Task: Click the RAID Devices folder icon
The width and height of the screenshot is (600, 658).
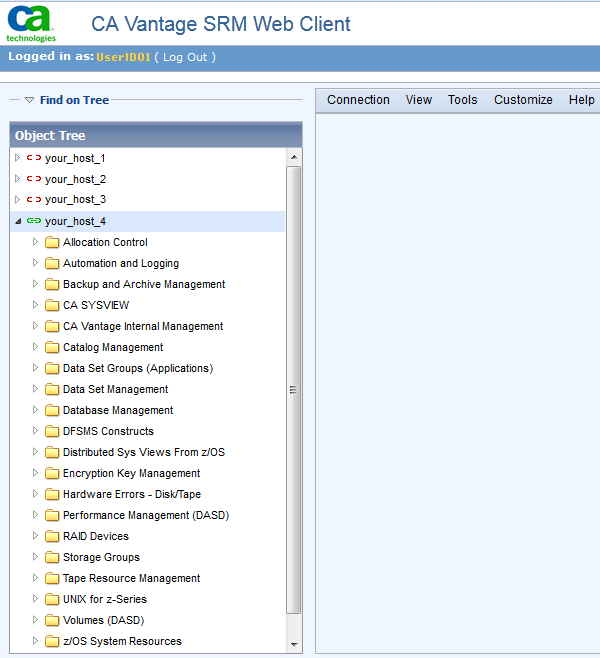Action: pyautogui.click(x=52, y=536)
